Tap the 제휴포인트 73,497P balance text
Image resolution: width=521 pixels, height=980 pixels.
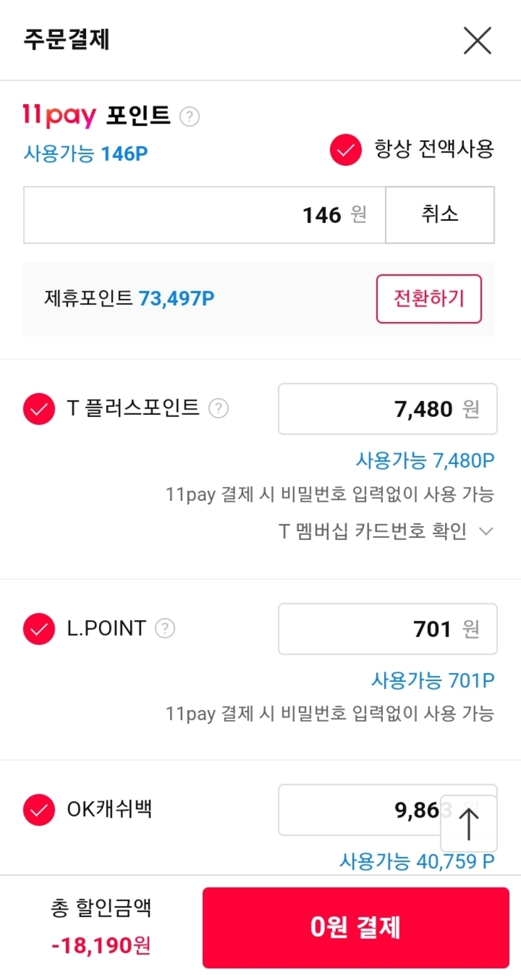click(x=129, y=299)
